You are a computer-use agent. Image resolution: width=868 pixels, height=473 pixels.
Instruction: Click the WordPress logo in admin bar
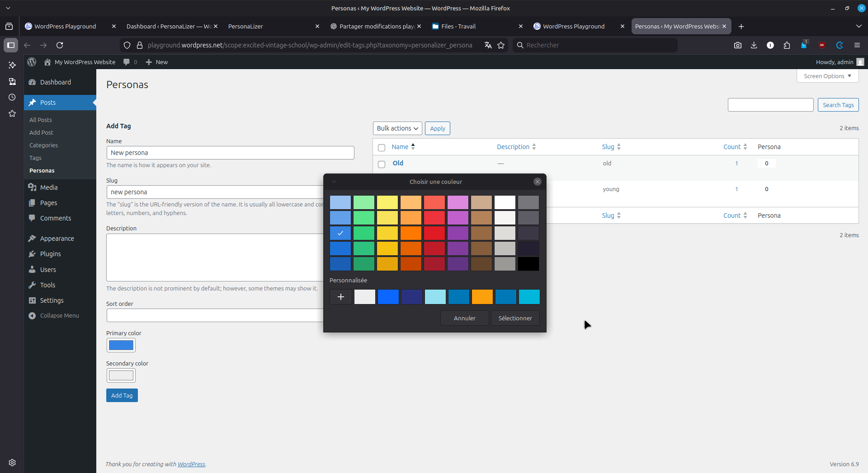[x=32, y=62]
